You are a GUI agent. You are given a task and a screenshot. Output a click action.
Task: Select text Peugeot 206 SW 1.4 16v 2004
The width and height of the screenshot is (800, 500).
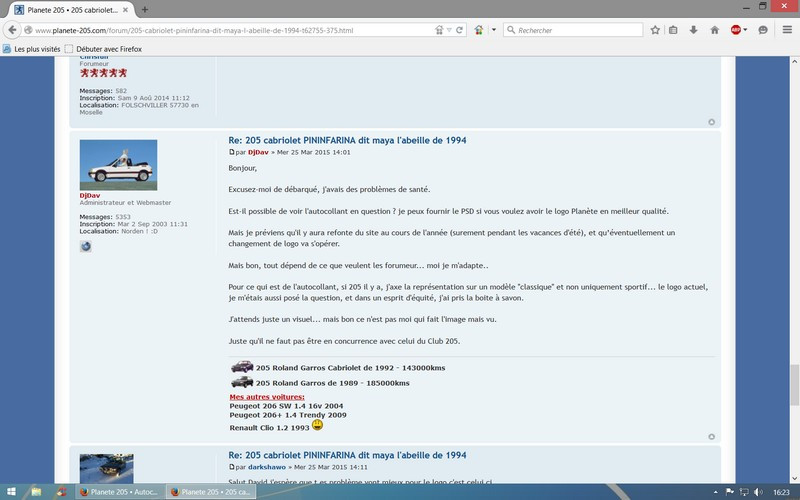tap(286, 406)
